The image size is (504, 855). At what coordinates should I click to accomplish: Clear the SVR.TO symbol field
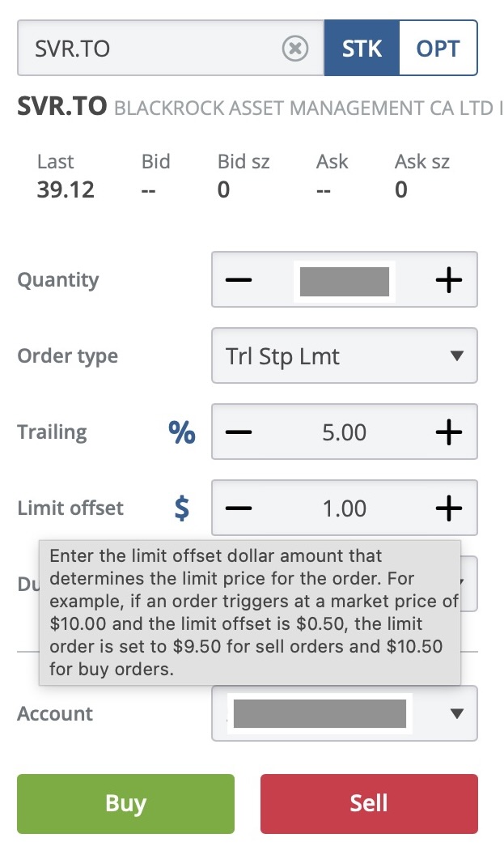(x=295, y=49)
